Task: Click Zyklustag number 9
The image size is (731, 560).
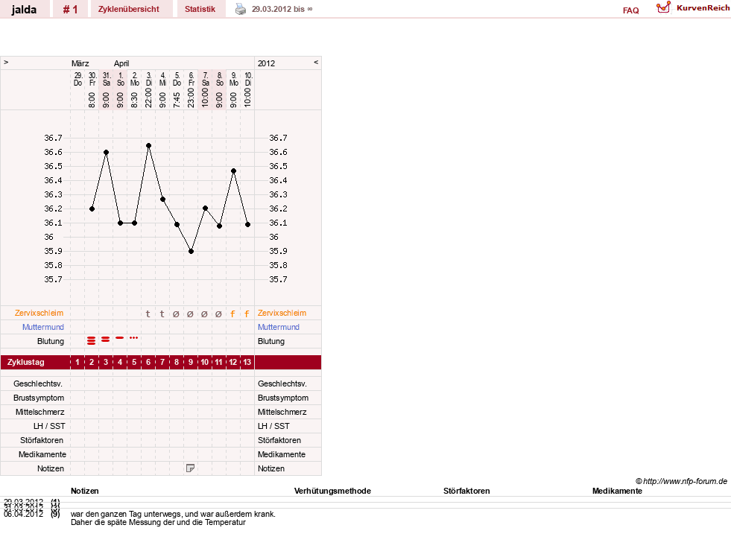Action: coord(190,362)
